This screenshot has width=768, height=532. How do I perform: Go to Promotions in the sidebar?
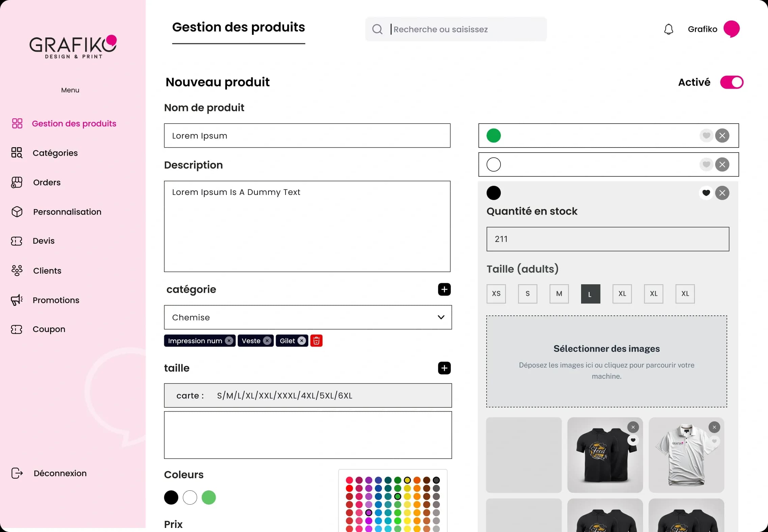pyautogui.click(x=56, y=300)
